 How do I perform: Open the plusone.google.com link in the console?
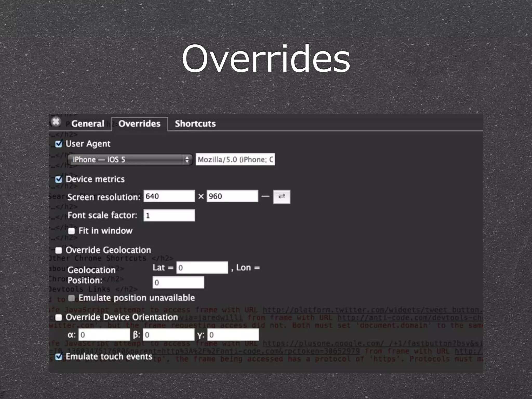tap(373, 343)
